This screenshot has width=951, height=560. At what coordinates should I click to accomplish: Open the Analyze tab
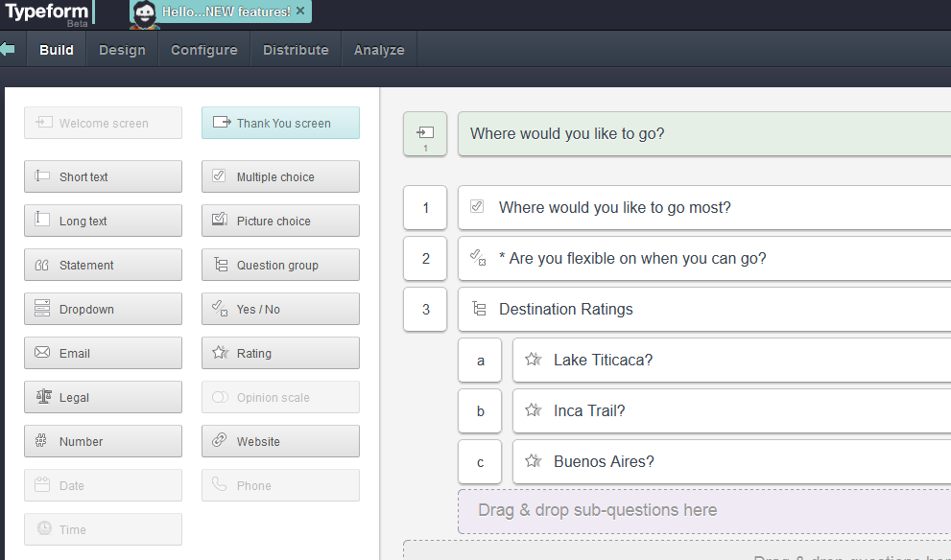(378, 49)
